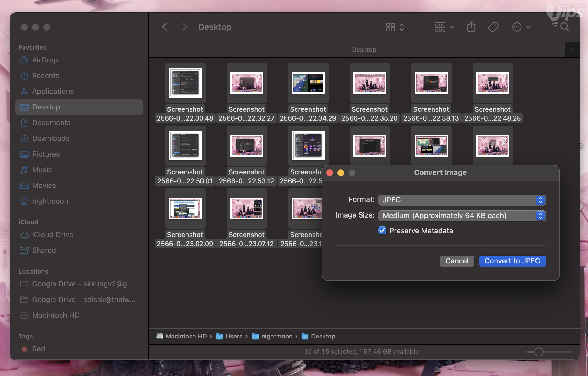This screenshot has width=588, height=376.
Task: Click the Edit Tags toolbar icon
Action: coord(493,27)
